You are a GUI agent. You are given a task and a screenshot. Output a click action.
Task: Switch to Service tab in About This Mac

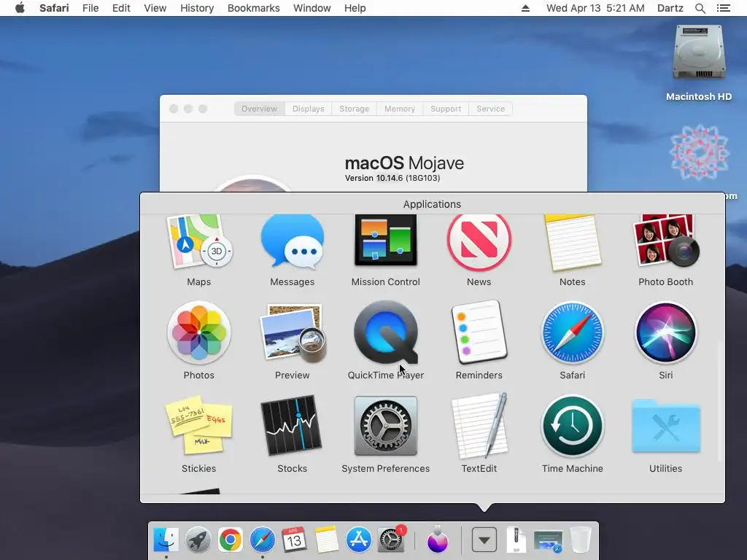pos(491,109)
